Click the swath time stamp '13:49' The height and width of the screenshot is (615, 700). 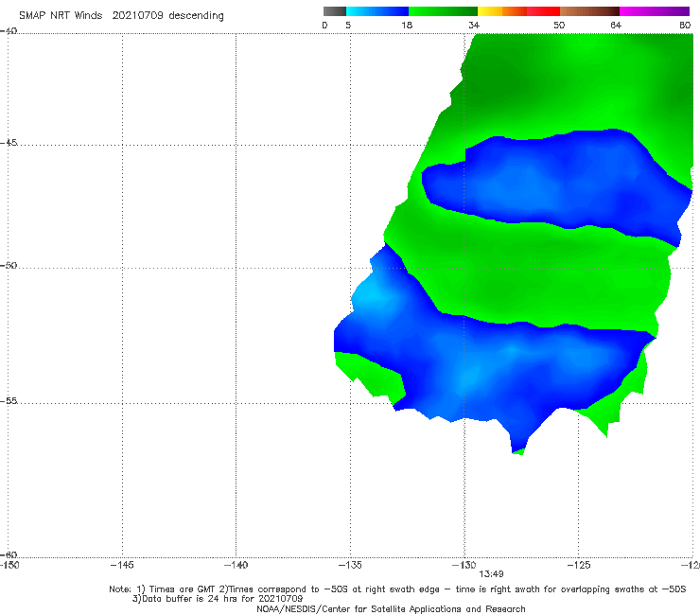(491, 574)
